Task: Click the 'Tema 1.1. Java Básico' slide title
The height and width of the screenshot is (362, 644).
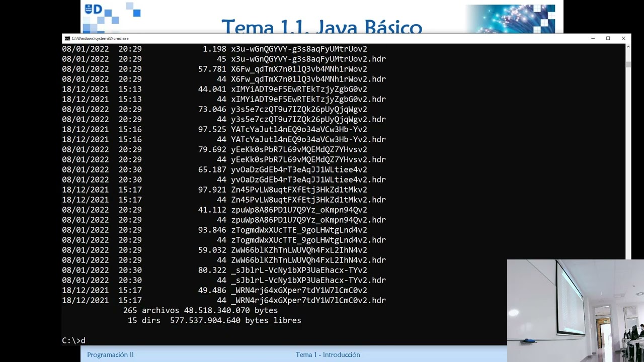Action: pos(321,27)
